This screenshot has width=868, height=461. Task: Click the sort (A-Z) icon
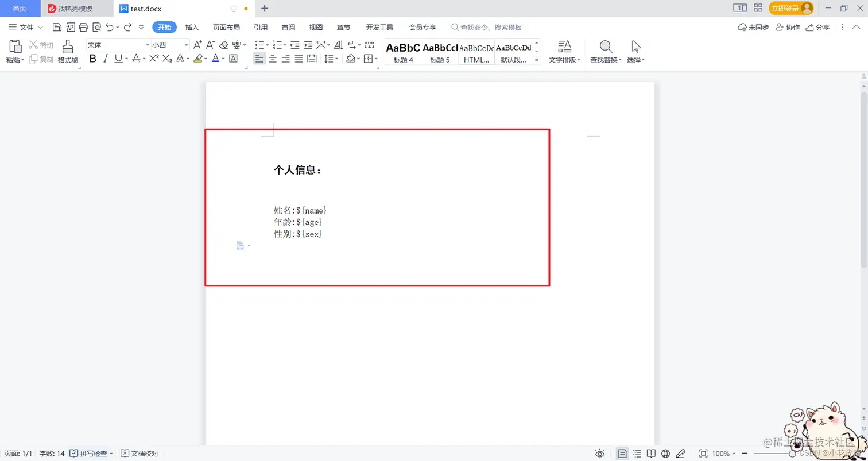[338, 45]
